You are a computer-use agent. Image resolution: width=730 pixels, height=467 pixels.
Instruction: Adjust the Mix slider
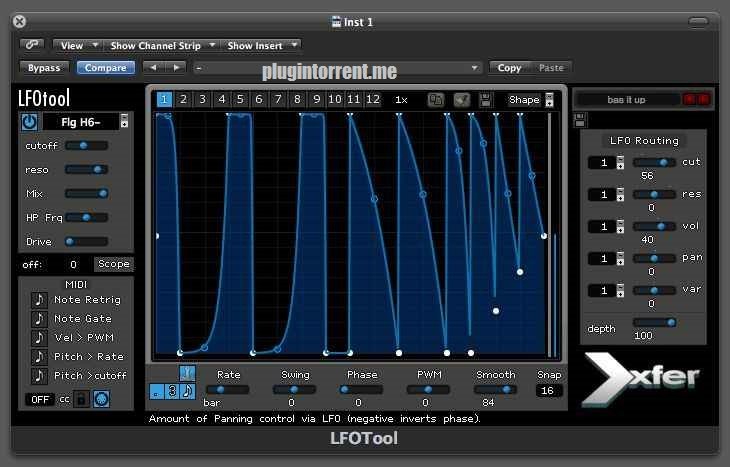(87, 193)
